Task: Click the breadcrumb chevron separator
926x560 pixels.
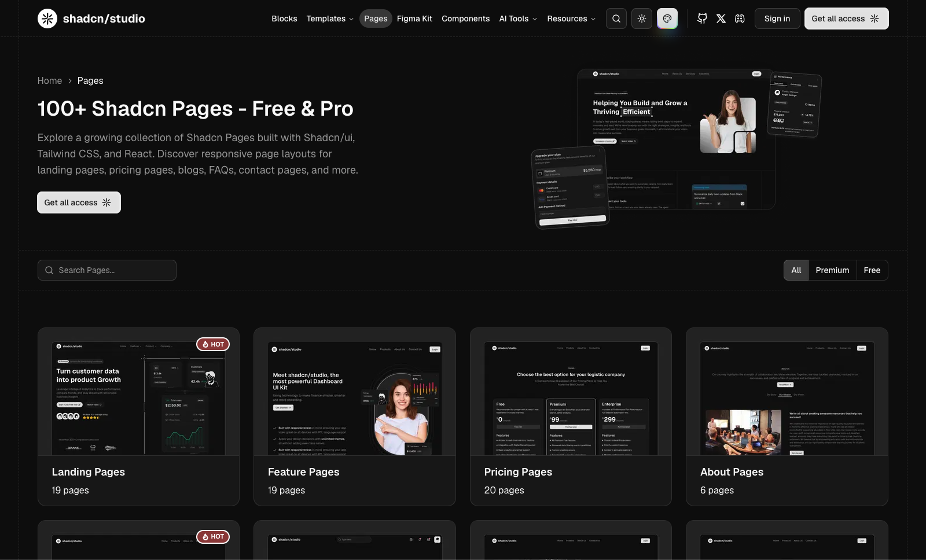Action: (x=70, y=81)
